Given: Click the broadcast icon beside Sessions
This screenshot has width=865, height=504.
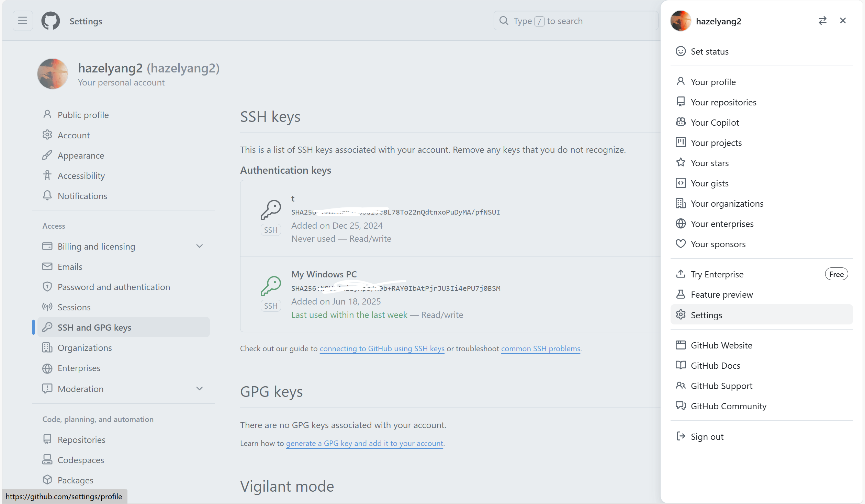Looking at the screenshot, I should pyautogui.click(x=47, y=307).
